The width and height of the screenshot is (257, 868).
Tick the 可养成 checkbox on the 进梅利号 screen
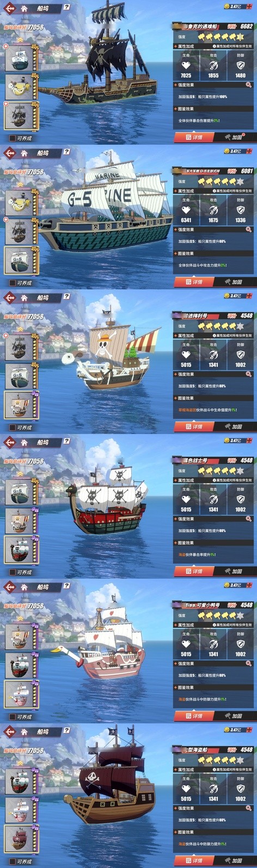(x=12, y=428)
